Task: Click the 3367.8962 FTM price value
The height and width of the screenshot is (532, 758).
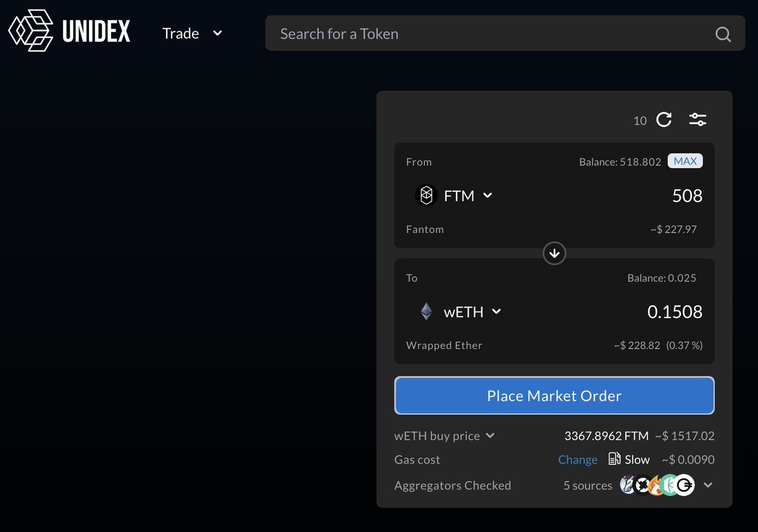Action: coord(606,436)
